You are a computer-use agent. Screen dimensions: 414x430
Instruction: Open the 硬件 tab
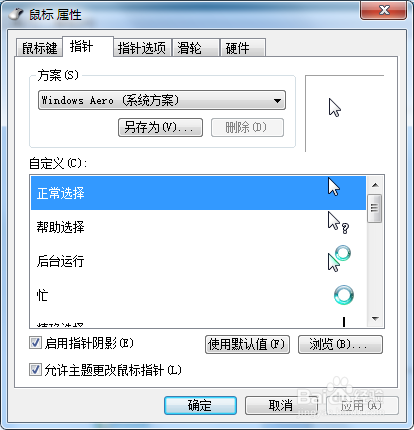coord(243,48)
